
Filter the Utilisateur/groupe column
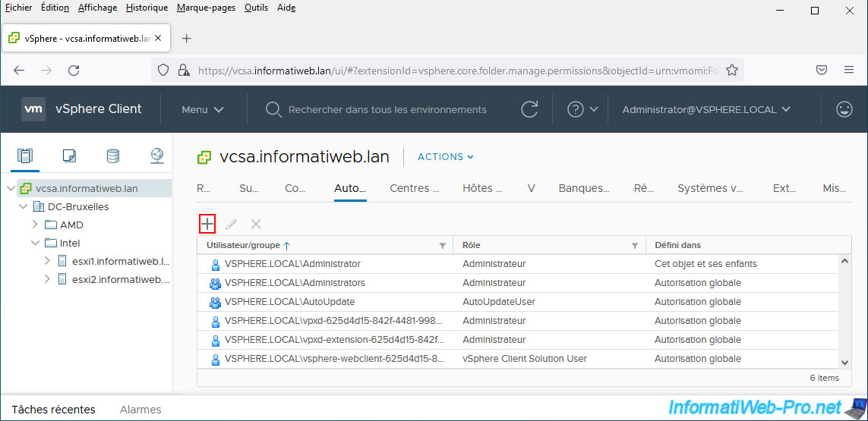coord(442,246)
